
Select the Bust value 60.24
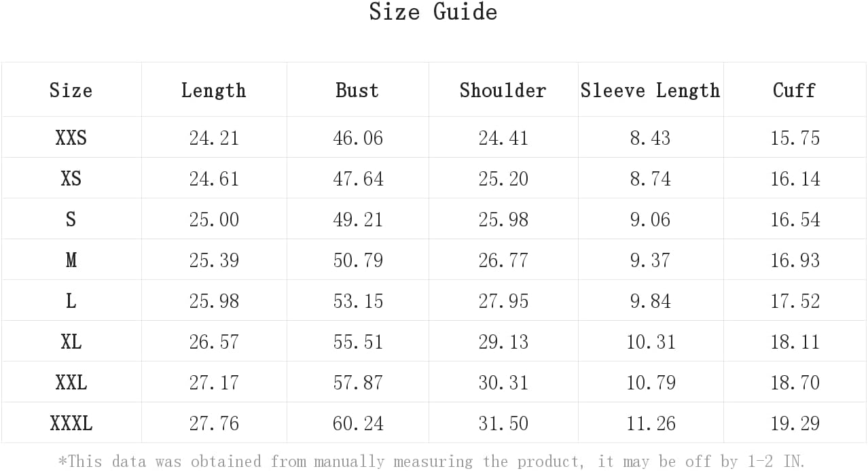coord(358,423)
